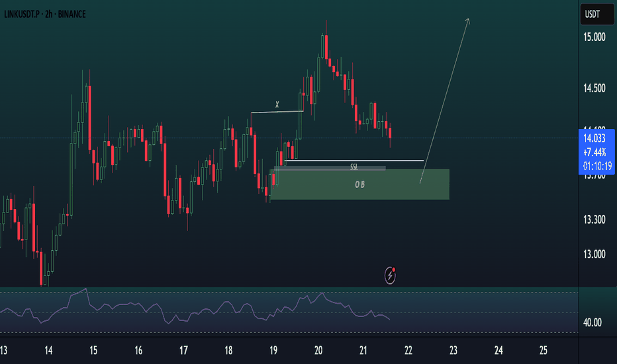Select the SSL text label
617x364 pixels.
tap(354, 167)
